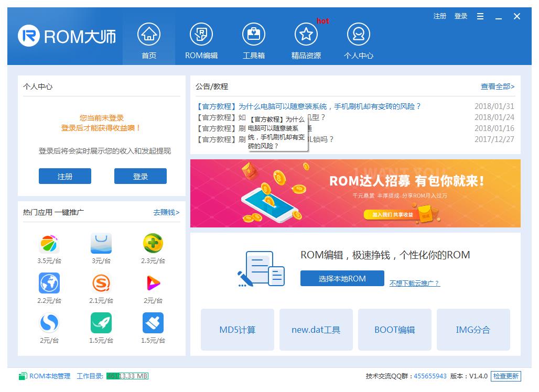Switch to the 精品资源 tab with hot label
539x392 pixels.
[306, 33]
